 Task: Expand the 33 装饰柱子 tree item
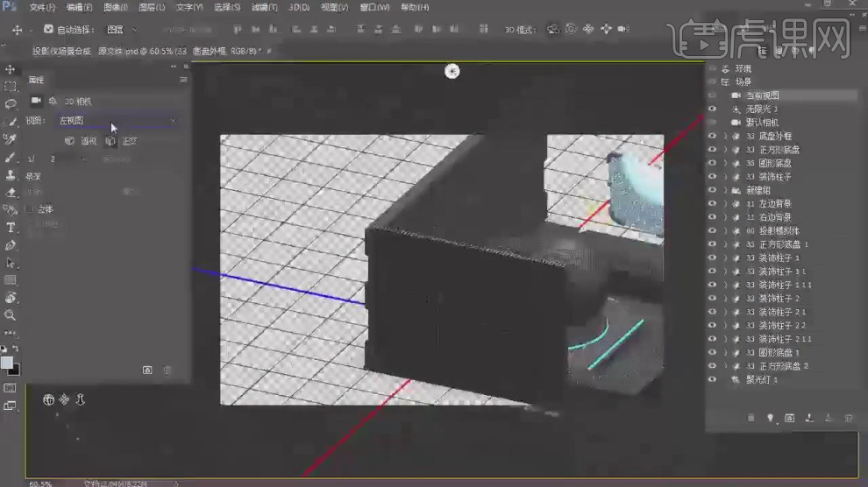tap(725, 176)
